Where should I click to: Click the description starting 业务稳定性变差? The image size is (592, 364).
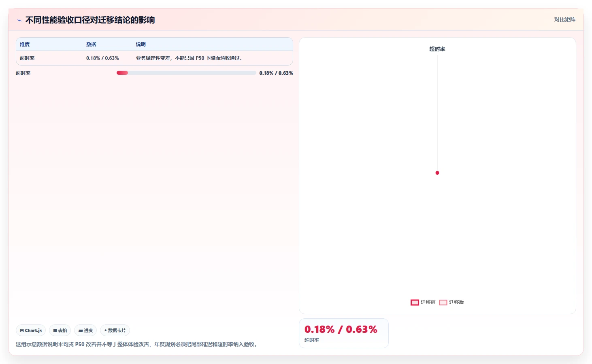pos(190,58)
